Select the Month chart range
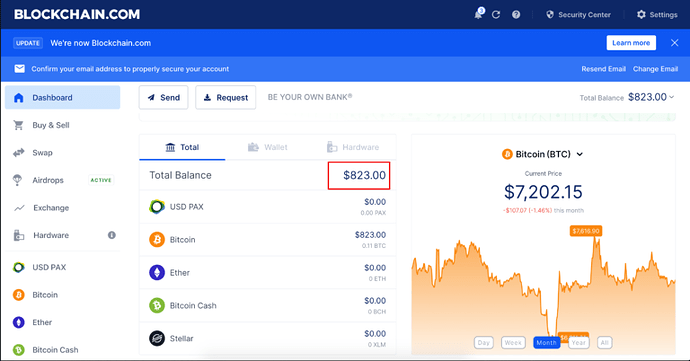This screenshot has width=690, height=361. 547,343
